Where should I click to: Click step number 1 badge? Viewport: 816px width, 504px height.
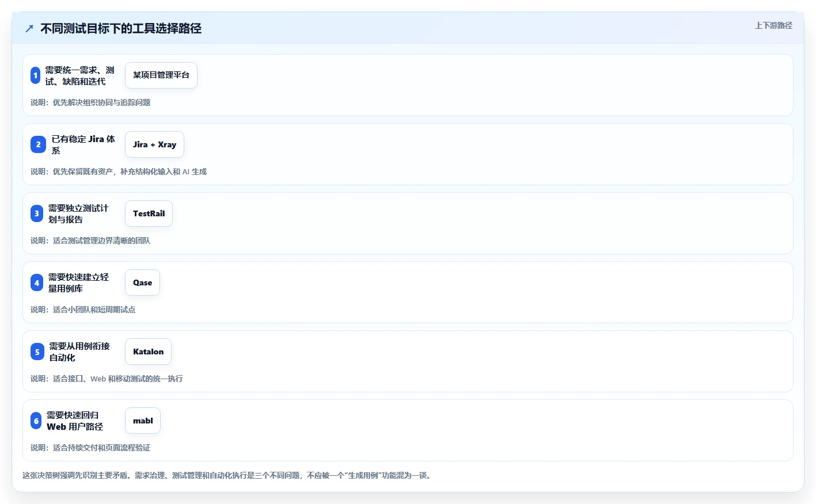(x=35, y=75)
